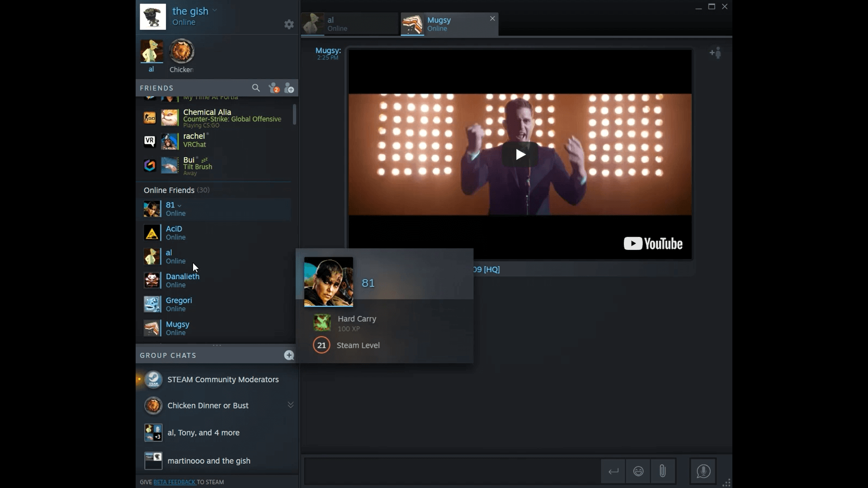The height and width of the screenshot is (488, 868).
Task: Create a new group chat
Action: [289, 356]
